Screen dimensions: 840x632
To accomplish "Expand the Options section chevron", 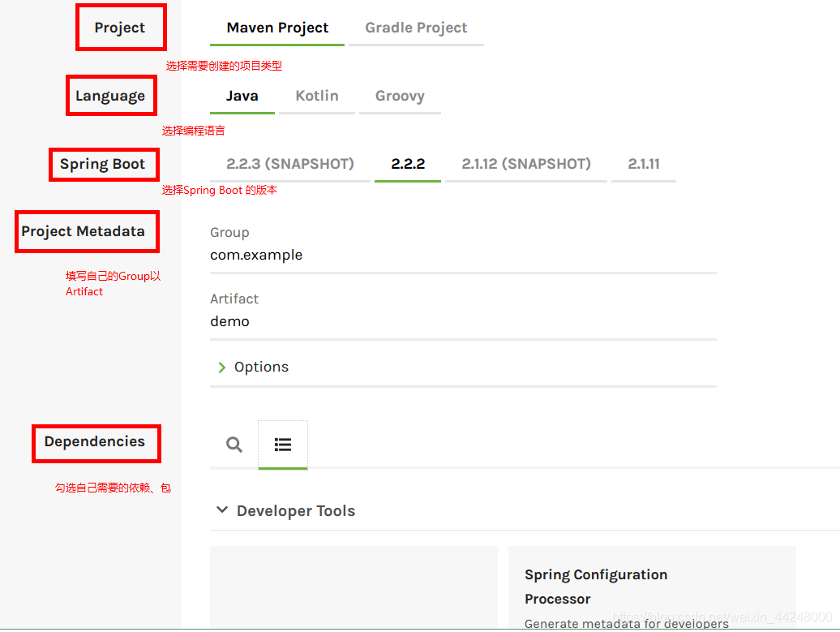I will click(x=222, y=368).
